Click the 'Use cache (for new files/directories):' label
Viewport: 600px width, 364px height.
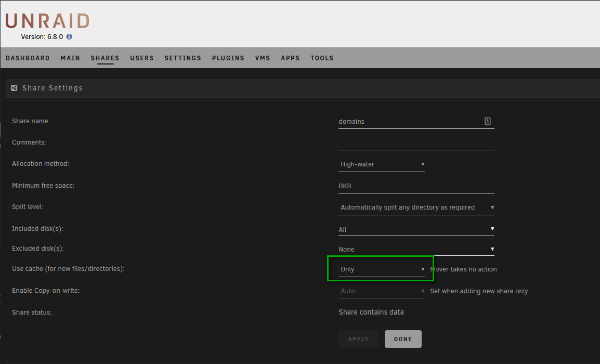[x=68, y=269]
